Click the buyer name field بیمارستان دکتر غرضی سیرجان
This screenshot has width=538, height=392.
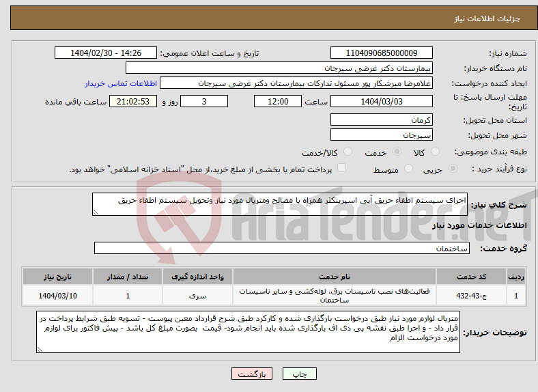(279, 68)
